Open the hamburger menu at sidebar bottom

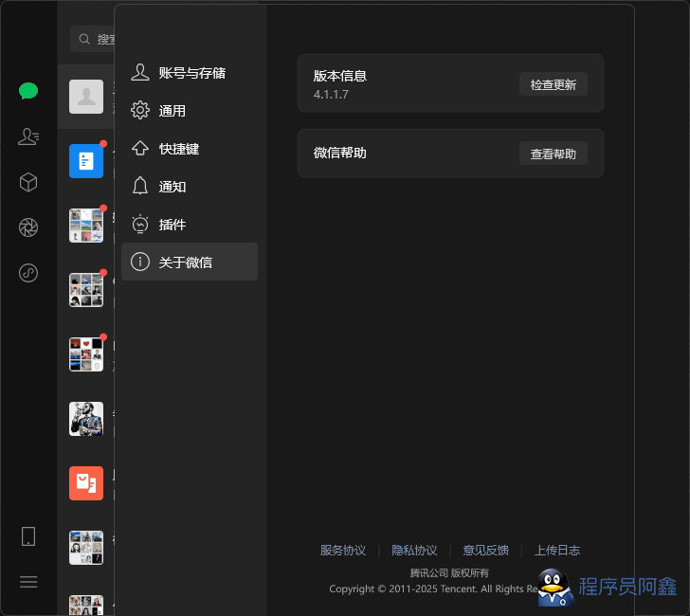[x=28, y=582]
